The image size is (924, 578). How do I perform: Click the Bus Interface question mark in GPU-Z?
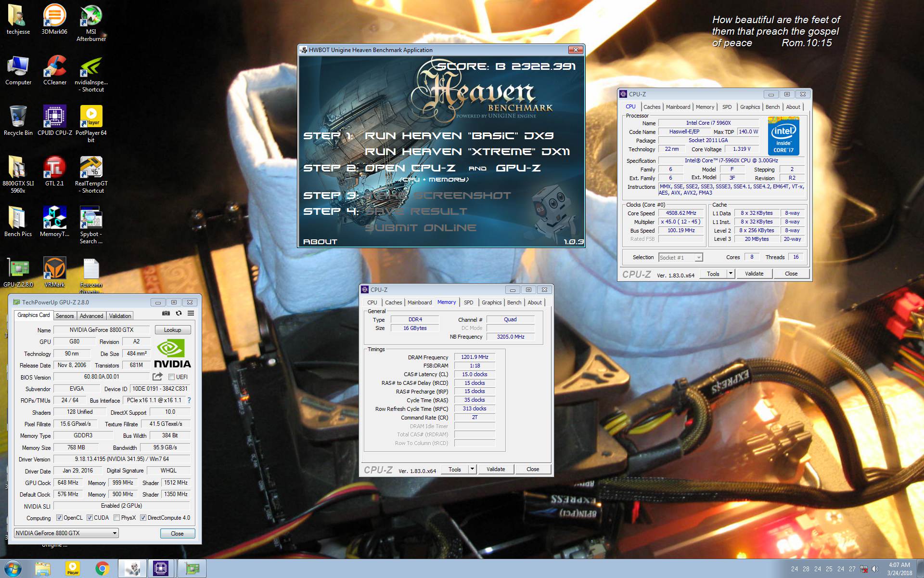(189, 400)
